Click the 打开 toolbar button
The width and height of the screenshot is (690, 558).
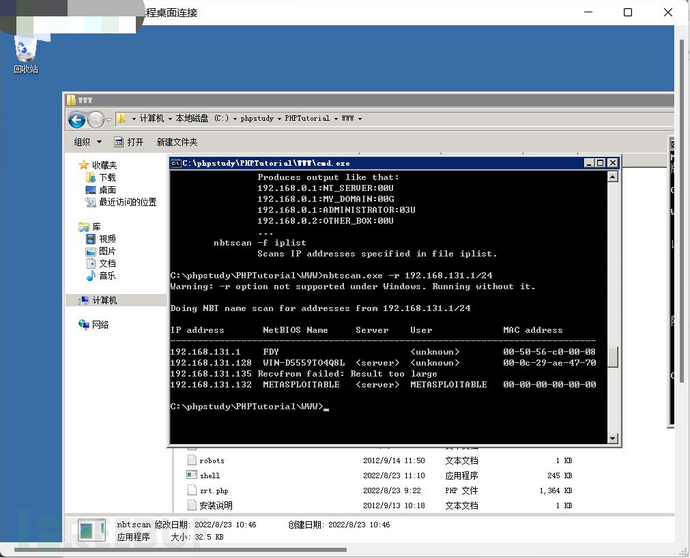click(129, 142)
